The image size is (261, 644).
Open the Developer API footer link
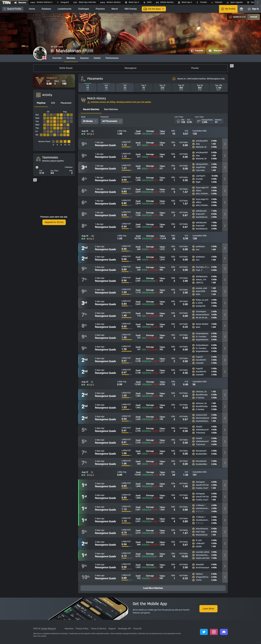(x=124, y=628)
